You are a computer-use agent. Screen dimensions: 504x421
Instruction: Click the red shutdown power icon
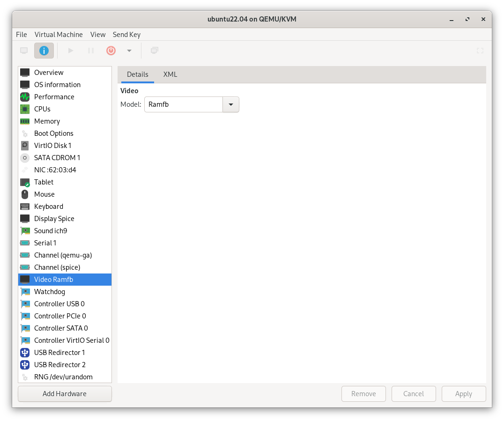(111, 51)
